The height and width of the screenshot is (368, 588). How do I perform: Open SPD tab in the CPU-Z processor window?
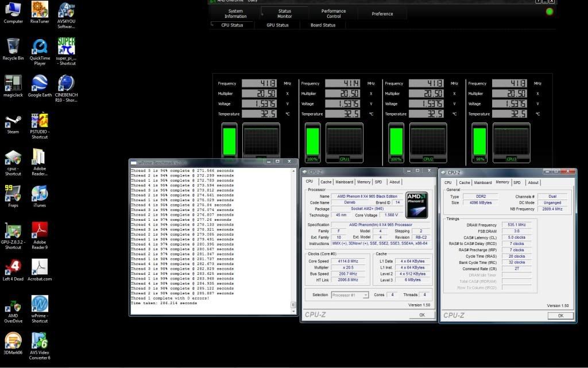[x=378, y=182]
